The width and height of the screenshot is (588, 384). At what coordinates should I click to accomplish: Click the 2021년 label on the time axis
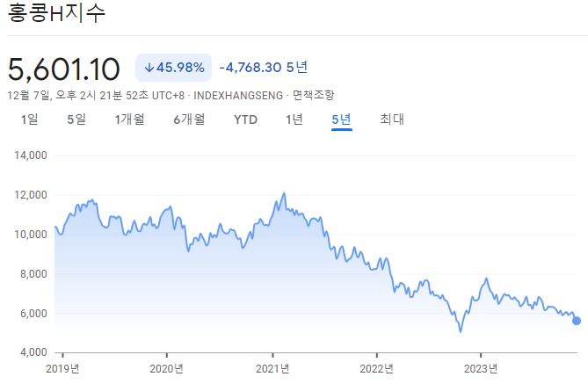[271, 367]
